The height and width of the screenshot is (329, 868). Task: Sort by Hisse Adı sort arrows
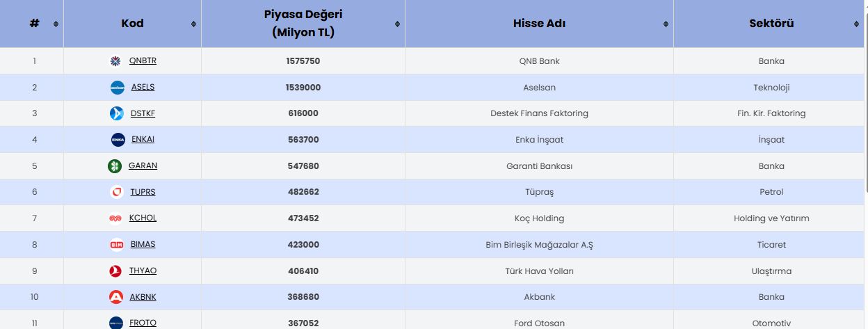pos(666,24)
